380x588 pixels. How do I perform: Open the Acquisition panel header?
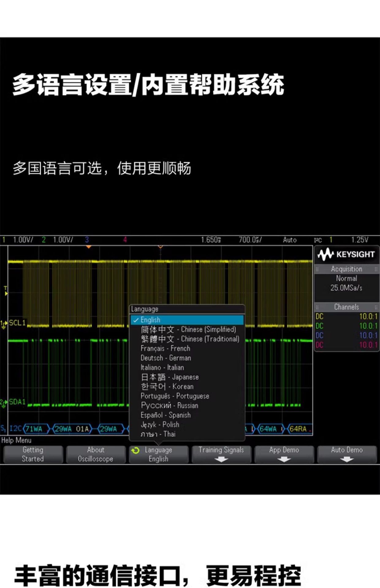[x=347, y=269]
